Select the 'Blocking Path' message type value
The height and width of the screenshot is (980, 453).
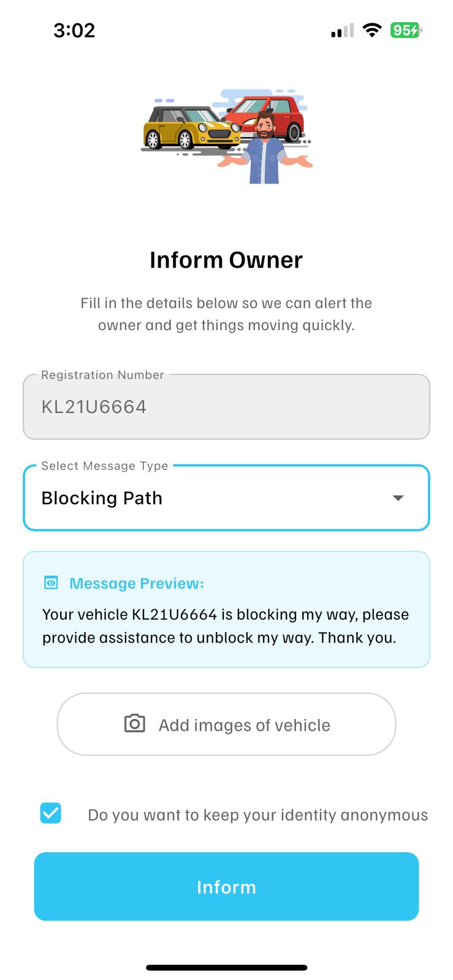102,498
